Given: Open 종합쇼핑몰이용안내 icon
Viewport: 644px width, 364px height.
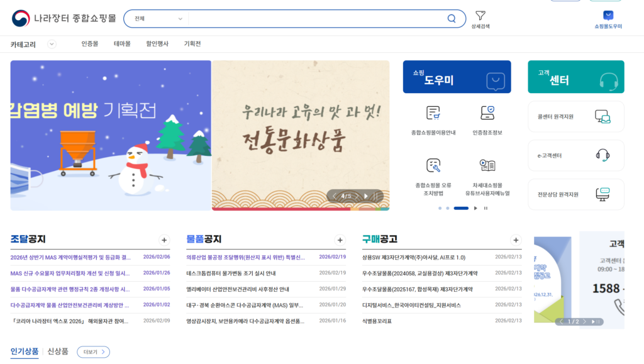Looking at the screenshot, I should (x=433, y=113).
